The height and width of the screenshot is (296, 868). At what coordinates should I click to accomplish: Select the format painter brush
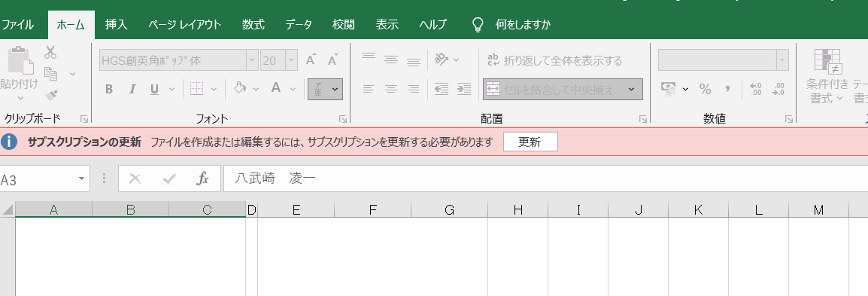(51, 95)
